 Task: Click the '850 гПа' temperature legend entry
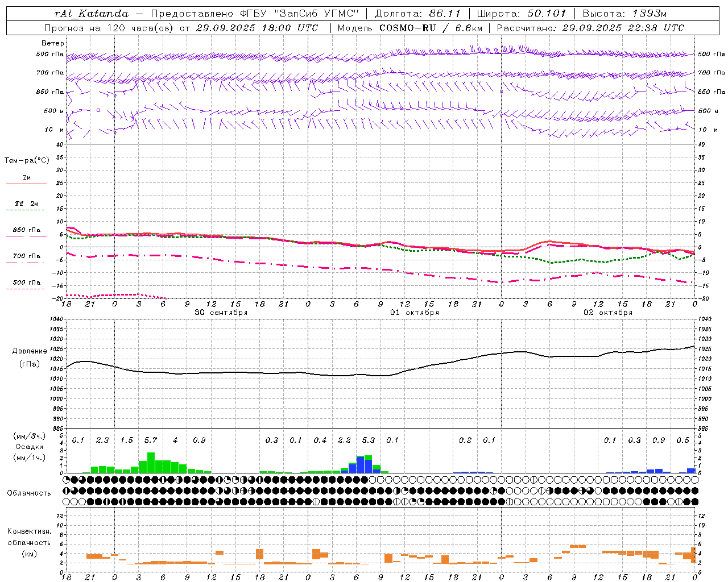pyautogui.click(x=27, y=230)
